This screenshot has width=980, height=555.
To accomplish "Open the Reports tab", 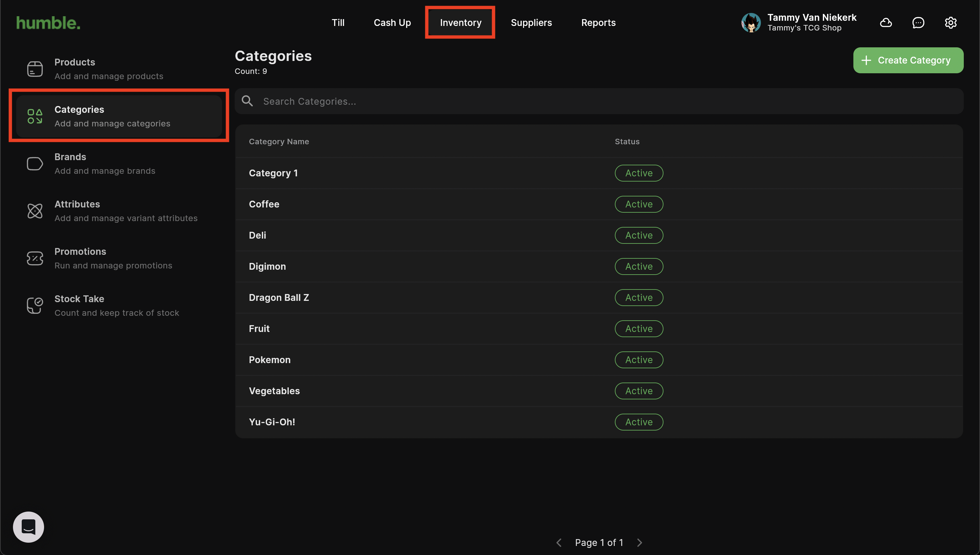I will click(x=598, y=22).
